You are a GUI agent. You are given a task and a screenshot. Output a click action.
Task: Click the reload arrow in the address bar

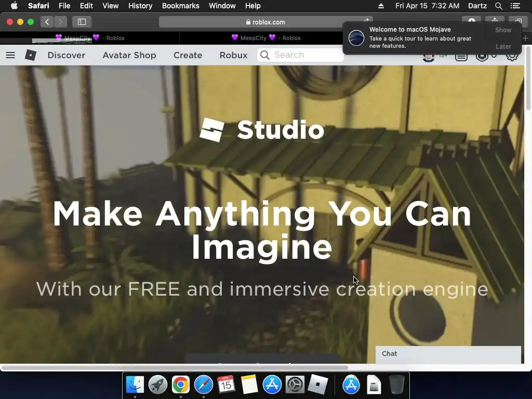coord(366,20)
